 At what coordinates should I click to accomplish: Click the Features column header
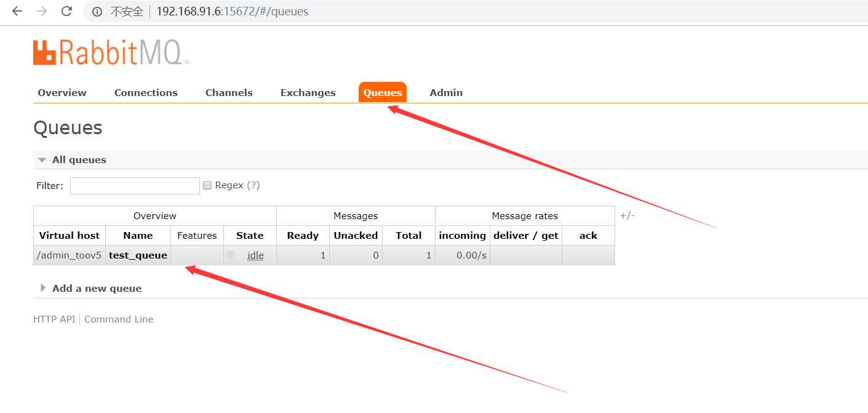(197, 235)
